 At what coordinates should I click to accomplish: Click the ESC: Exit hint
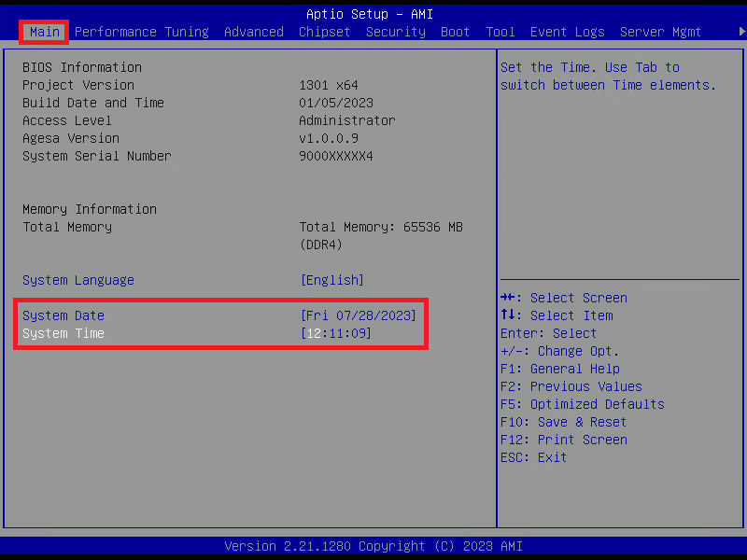533,457
